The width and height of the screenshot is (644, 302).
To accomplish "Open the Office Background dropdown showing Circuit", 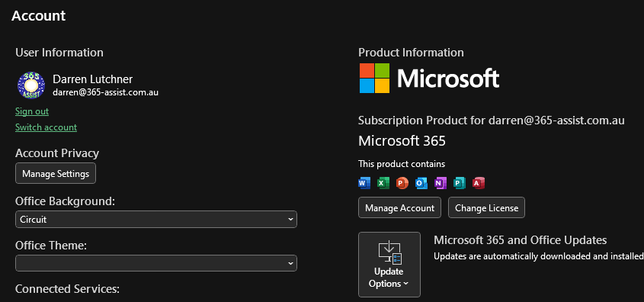I will click(x=156, y=220).
